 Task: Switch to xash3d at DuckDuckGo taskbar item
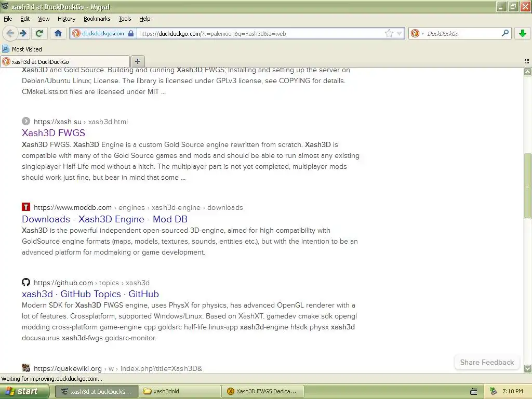coord(96,391)
